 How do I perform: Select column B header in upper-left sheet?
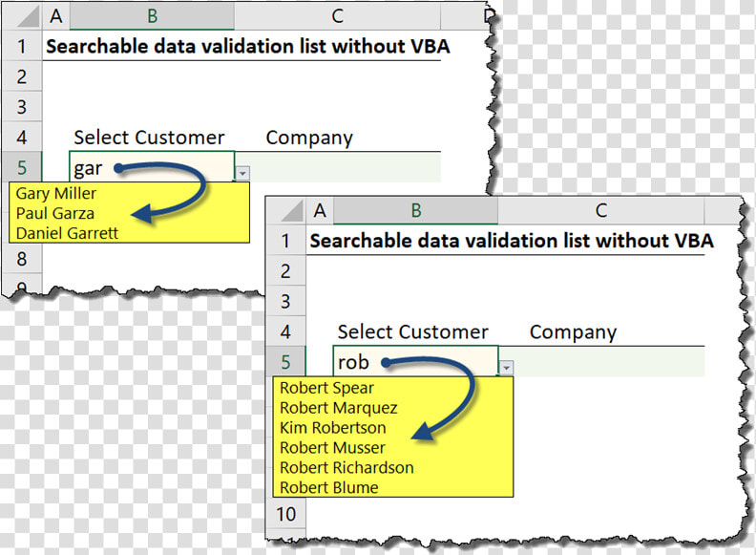point(153,16)
